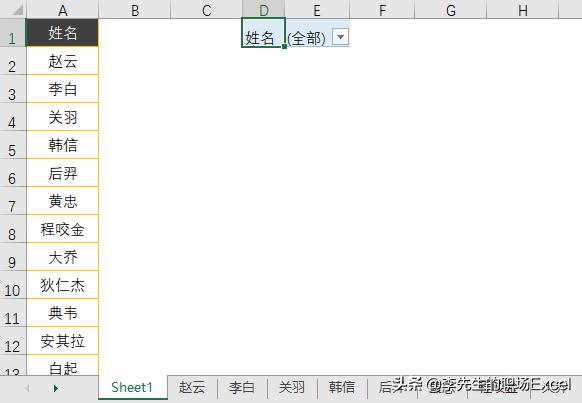The image size is (582, 403).
Task: Open the 关羽 sheet tab
Action: pyautogui.click(x=292, y=387)
